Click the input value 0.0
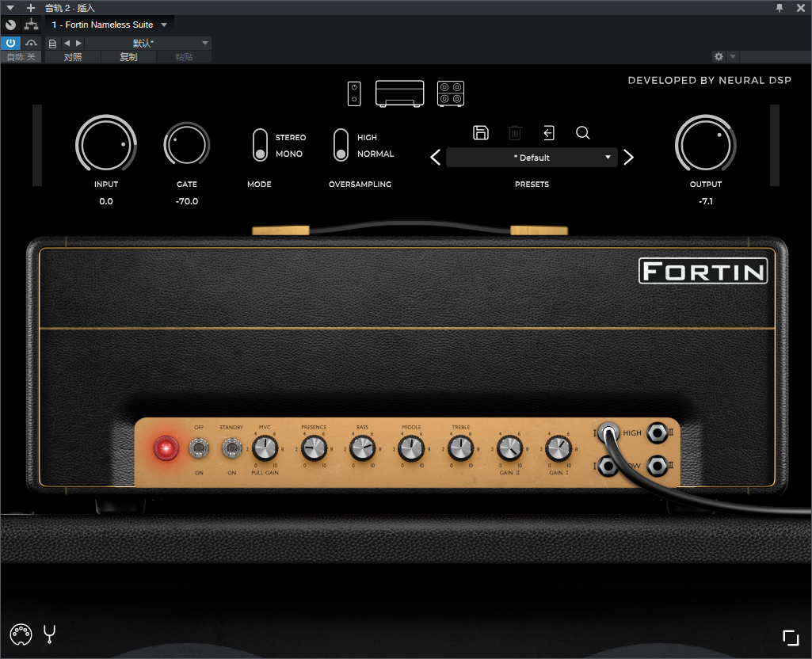This screenshot has width=812, height=659. [106, 201]
